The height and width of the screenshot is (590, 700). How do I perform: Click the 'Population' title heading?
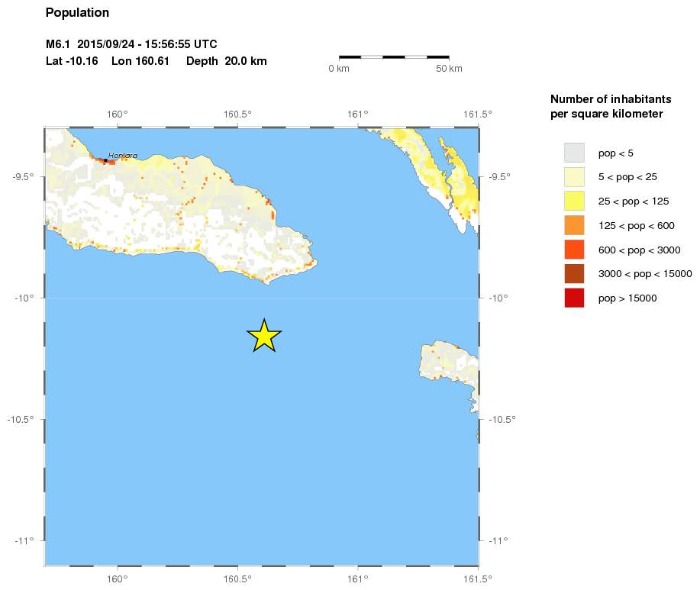77,13
